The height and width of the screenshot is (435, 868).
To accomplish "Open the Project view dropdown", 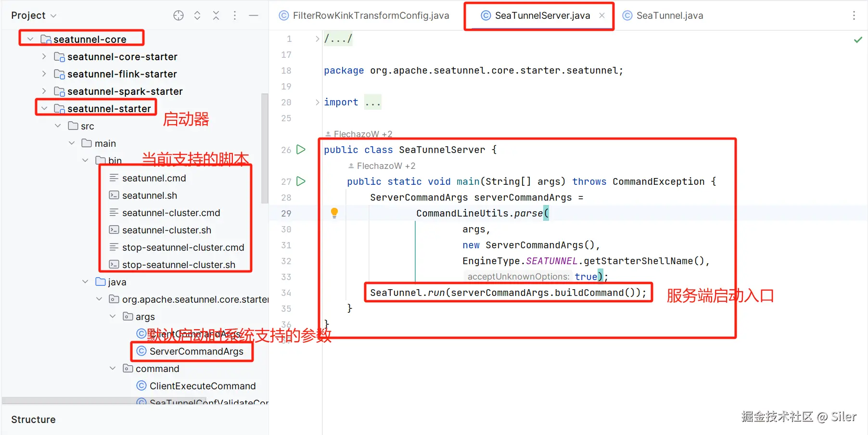I will (x=34, y=15).
